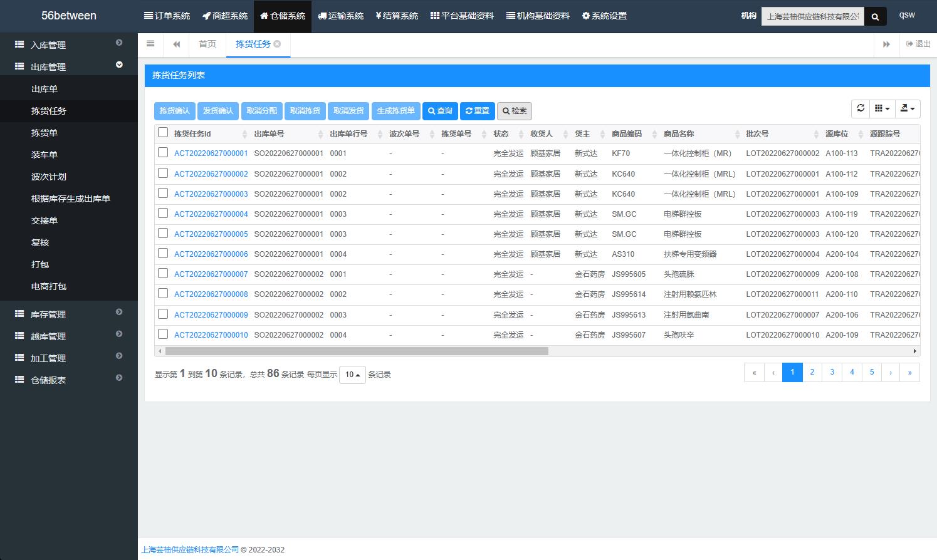Check row ACT20220627000002
This screenshot has width=937, height=560.
coord(163,173)
